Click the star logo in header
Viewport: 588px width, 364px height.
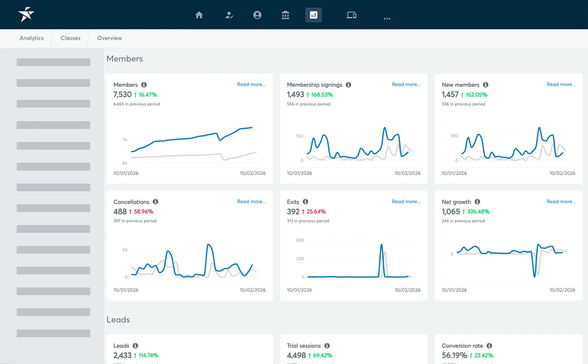(26, 14)
